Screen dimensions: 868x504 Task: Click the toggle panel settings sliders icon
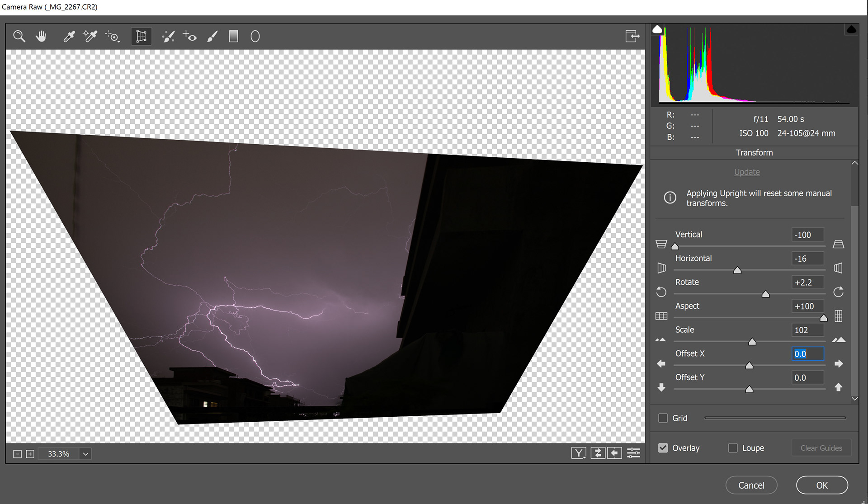click(x=633, y=453)
